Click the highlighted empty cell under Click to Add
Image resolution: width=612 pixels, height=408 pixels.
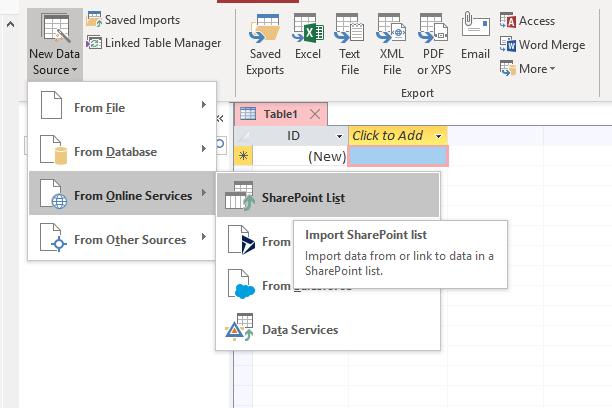tap(398, 156)
